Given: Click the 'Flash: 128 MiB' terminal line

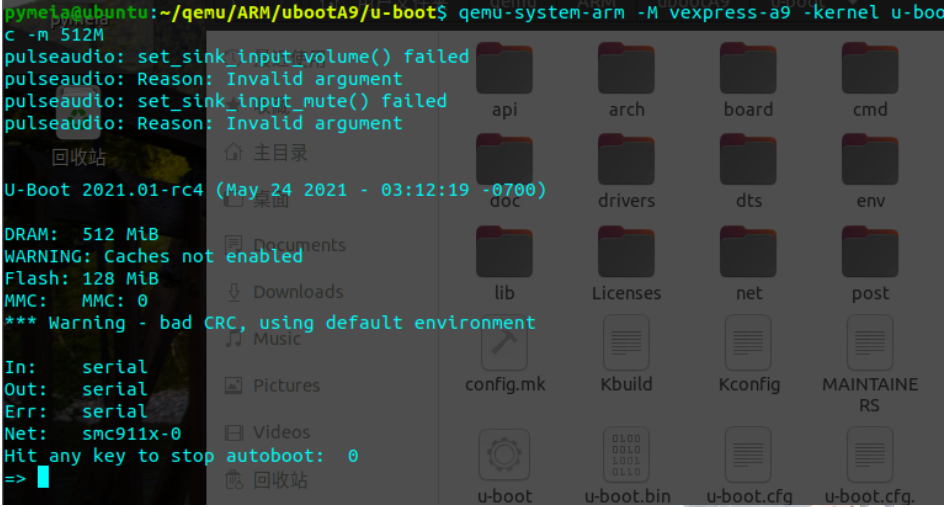Looking at the screenshot, I should 81,279.
